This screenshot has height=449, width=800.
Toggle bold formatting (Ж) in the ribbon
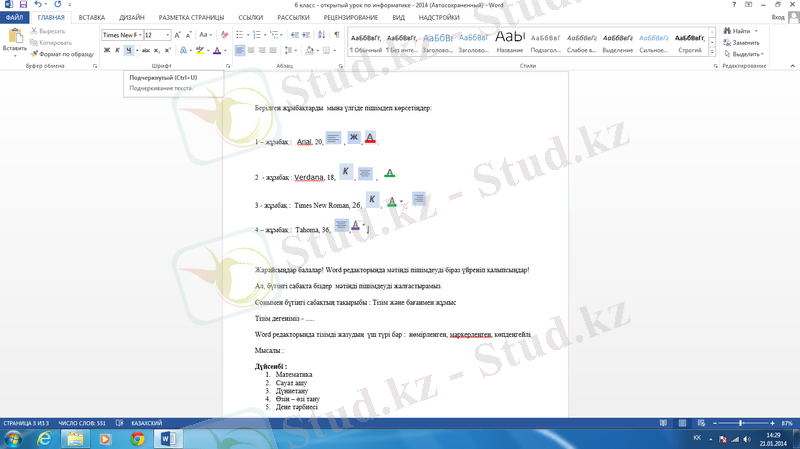click(106, 50)
